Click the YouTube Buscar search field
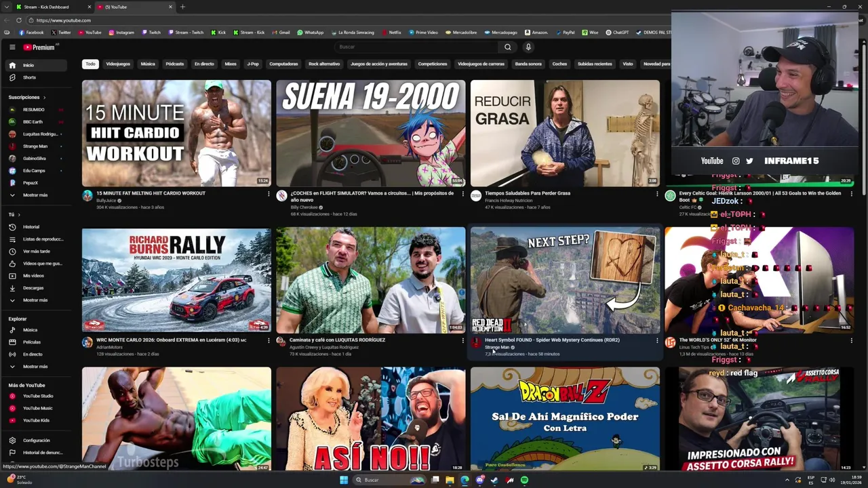 point(417,47)
